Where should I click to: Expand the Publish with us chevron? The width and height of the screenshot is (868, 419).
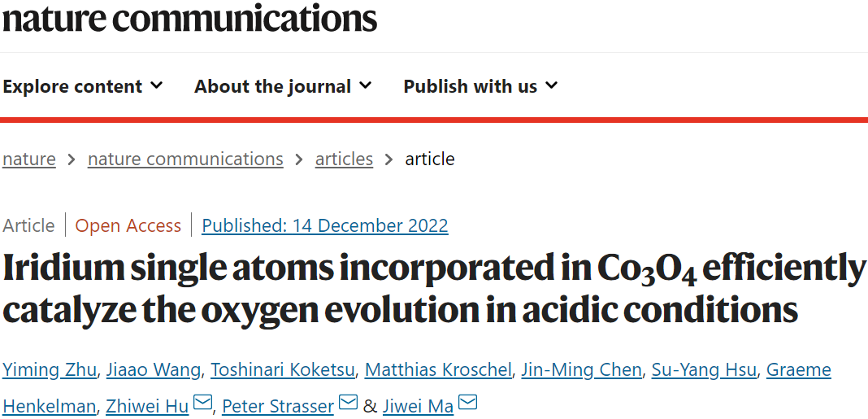pos(551,85)
